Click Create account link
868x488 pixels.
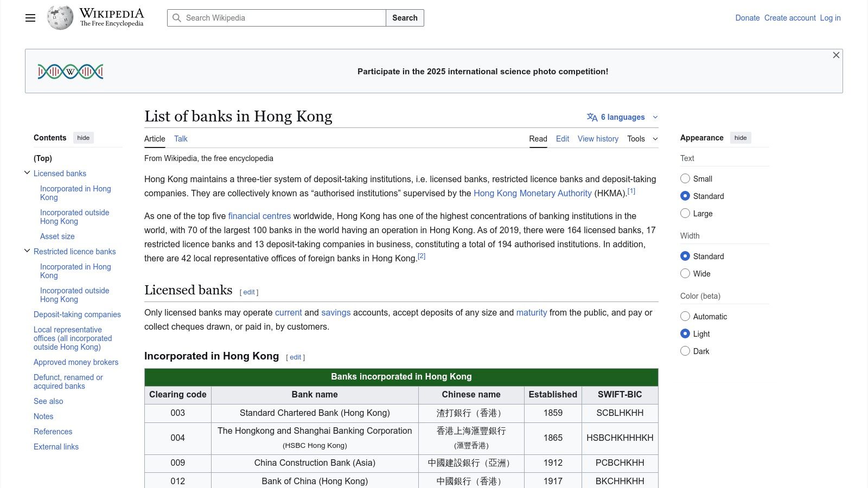tap(790, 18)
